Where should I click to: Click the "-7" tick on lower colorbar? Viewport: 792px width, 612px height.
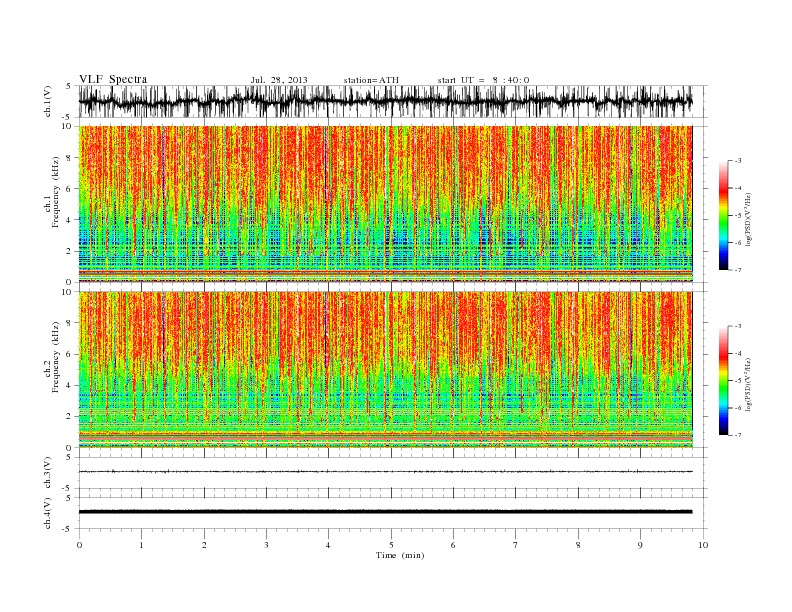pos(737,435)
